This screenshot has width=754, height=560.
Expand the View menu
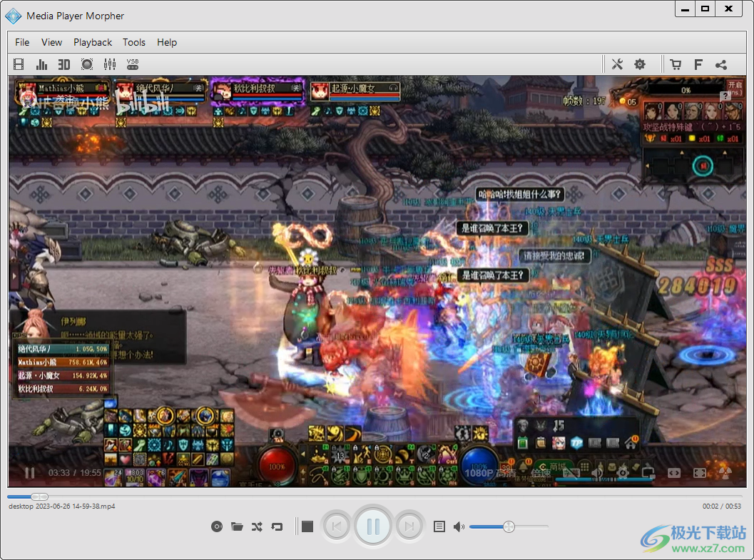pyautogui.click(x=51, y=42)
